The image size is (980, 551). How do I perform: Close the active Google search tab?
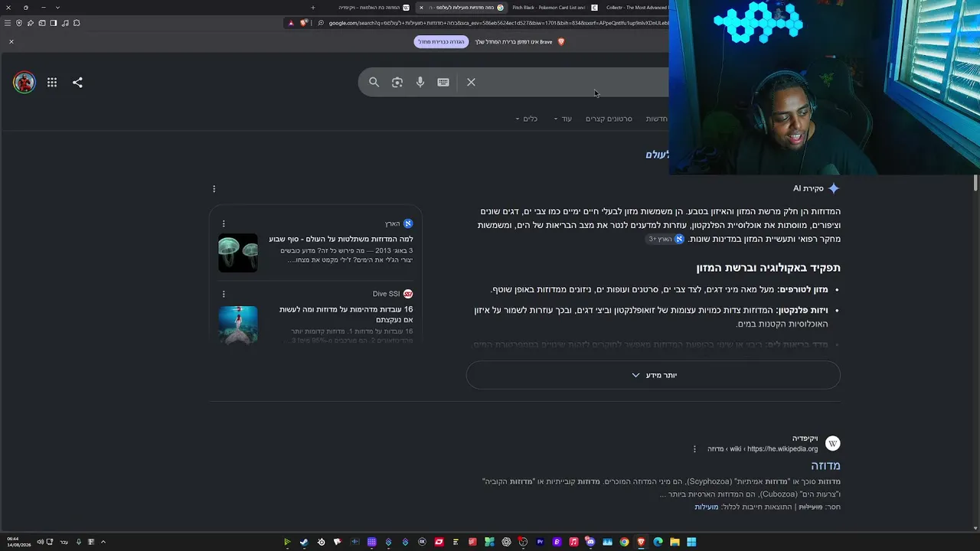[x=421, y=8]
